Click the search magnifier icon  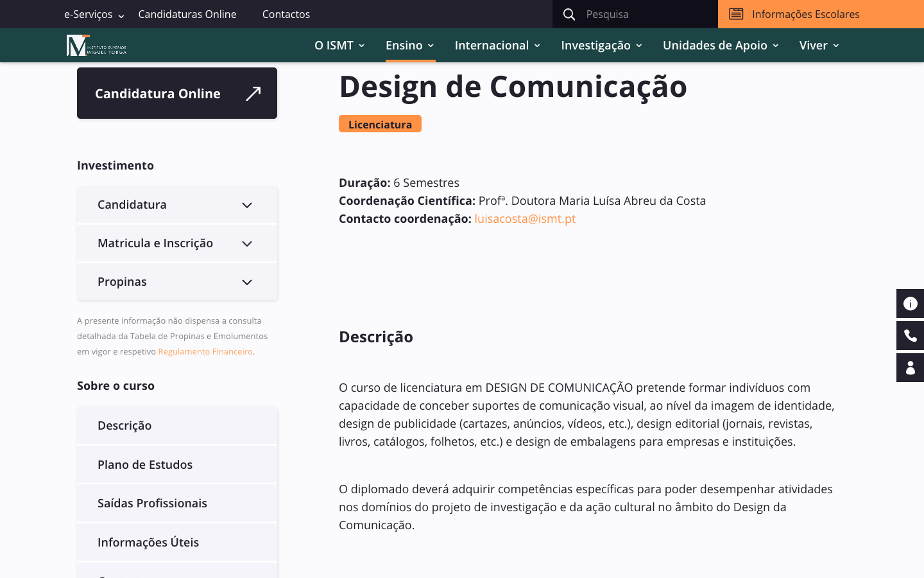569,14
